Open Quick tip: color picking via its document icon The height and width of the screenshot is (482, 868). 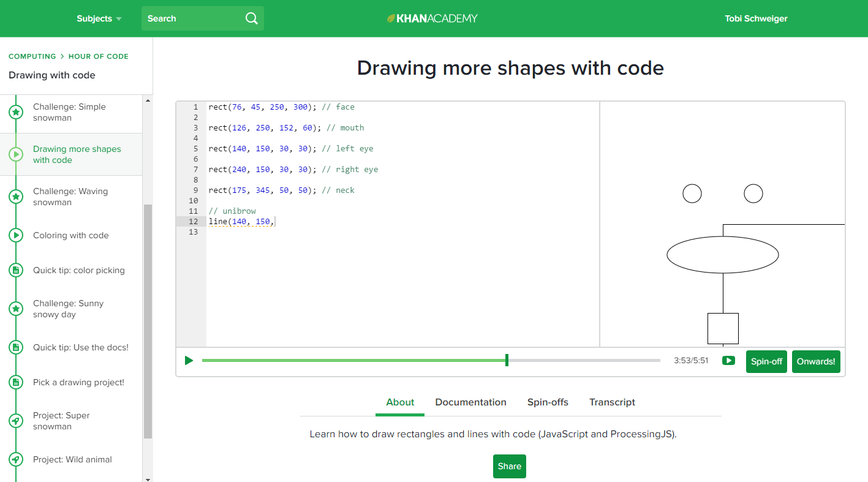(x=16, y=269)
